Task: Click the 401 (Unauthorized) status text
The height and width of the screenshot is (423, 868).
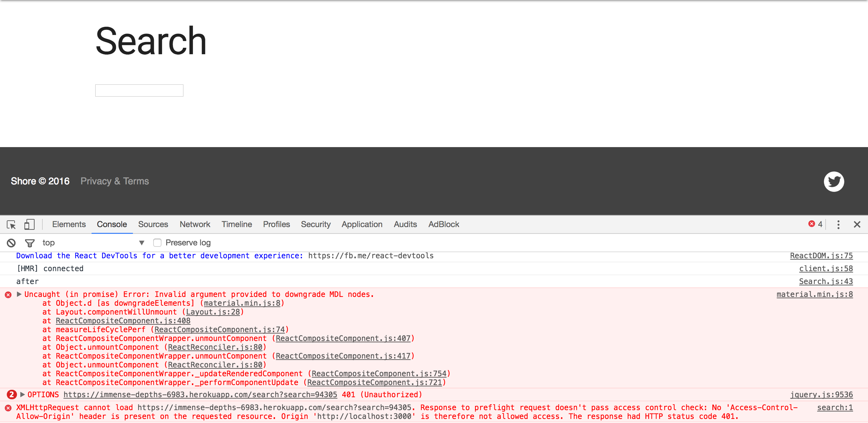Action: point(382,395)
